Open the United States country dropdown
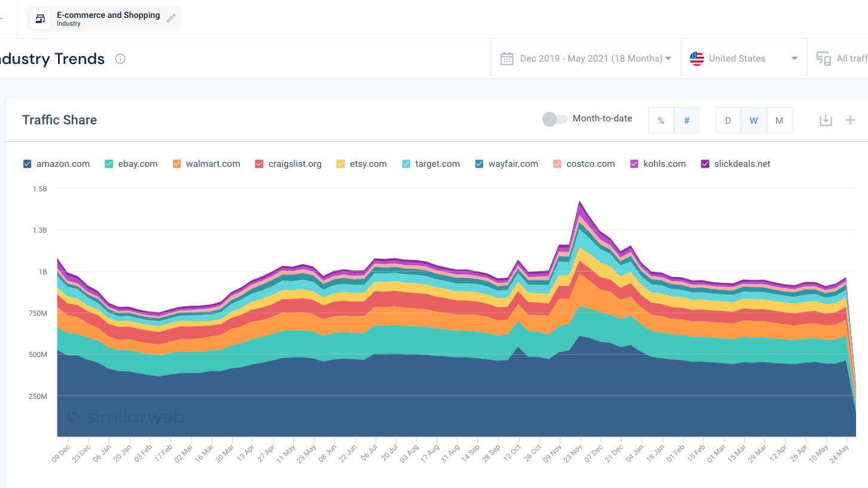Screen dimensions: 868x488 pyautogui.click(x=744, y=59)
